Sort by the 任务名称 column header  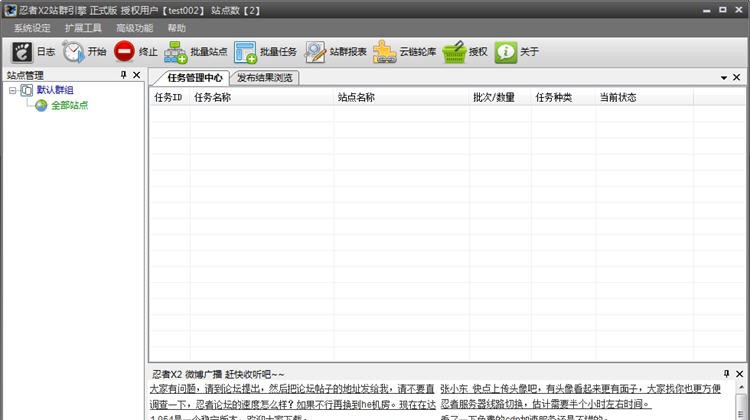(262, 97)
